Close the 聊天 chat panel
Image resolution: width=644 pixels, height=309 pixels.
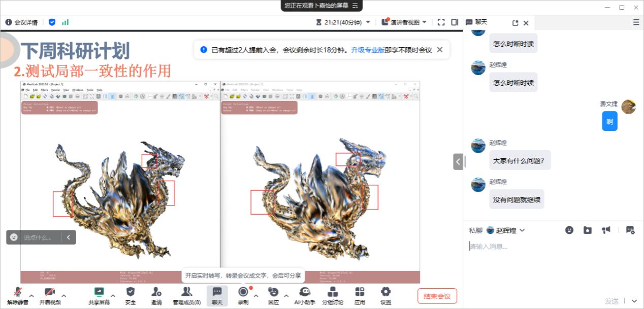526,23
